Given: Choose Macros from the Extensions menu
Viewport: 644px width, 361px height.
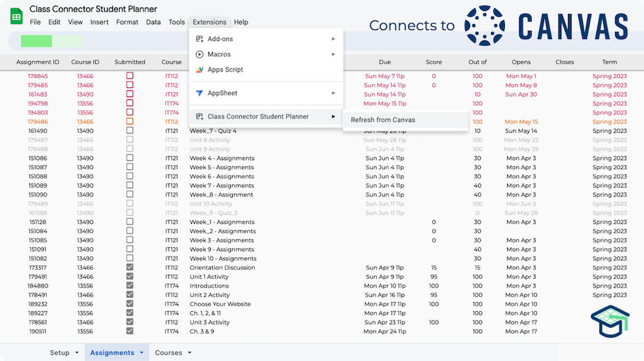Looking at the screenshot, I should coord(266,54).
